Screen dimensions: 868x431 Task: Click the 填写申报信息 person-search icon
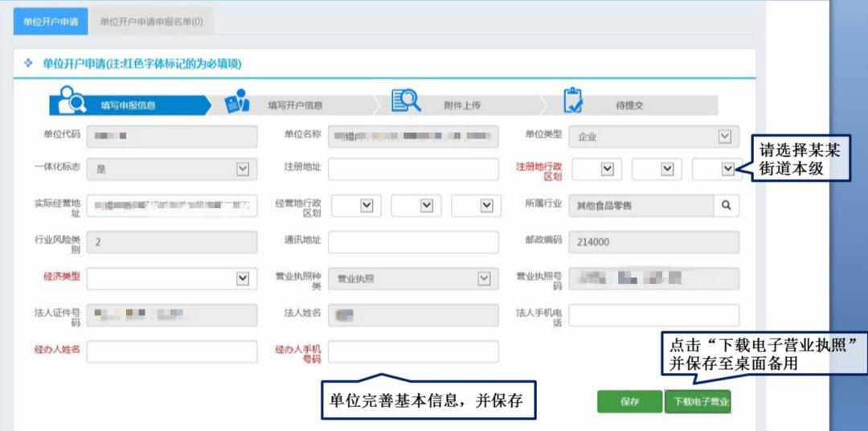pos(72,101)
